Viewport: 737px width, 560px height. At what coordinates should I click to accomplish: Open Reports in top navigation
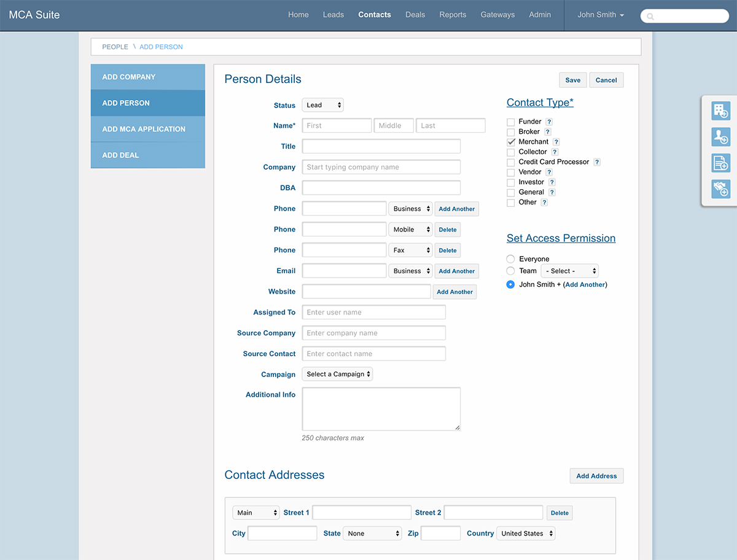[453, 15]
